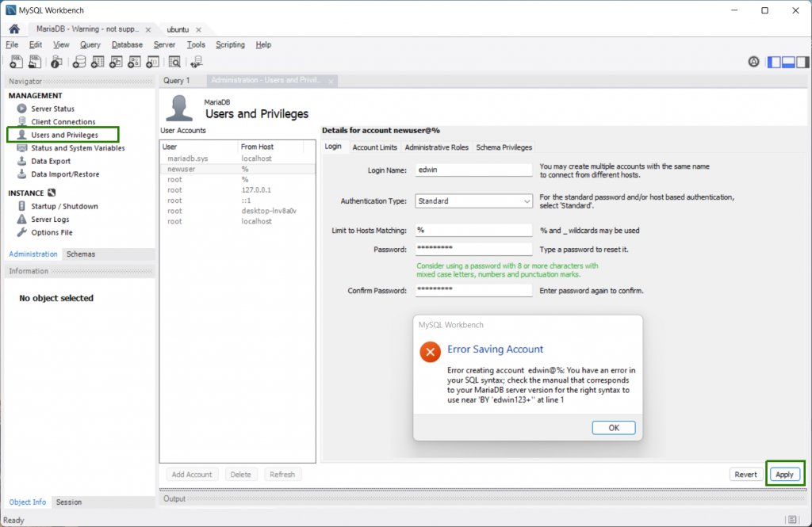Select the Login tab
The width and height of the screenshot is (812, 527).
333,147
